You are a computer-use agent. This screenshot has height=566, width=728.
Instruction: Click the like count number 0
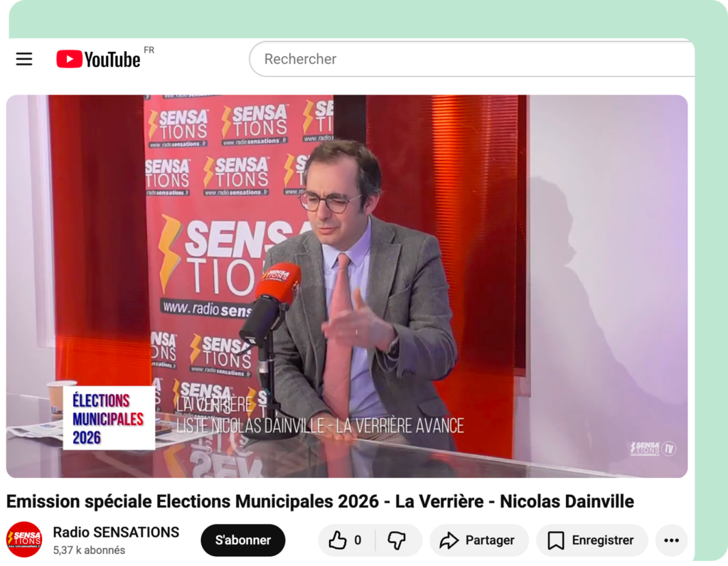(x=358, y=540)
